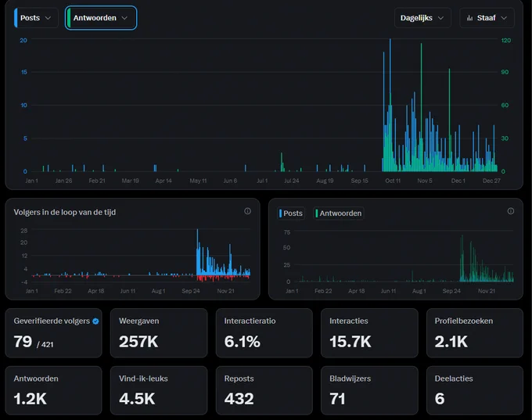Click the Dec 27 label on main chart axis
532x420 pixels.
click(x=491, y=181)
